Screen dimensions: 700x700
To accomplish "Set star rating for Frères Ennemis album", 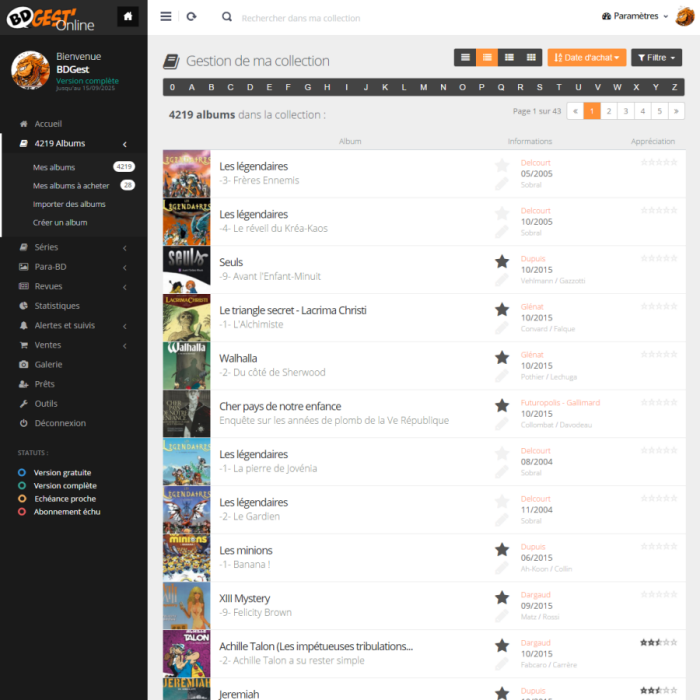I will pos(658,162).
